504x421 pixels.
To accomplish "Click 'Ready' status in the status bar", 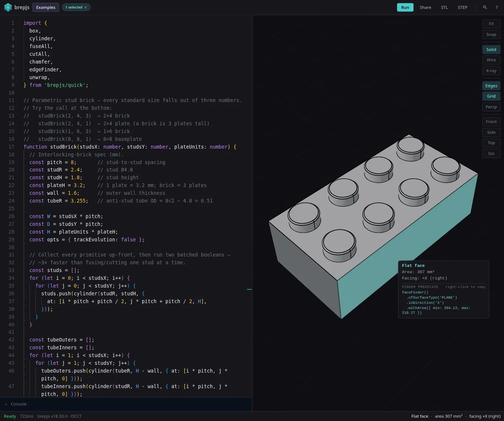I will pos(10,416).
